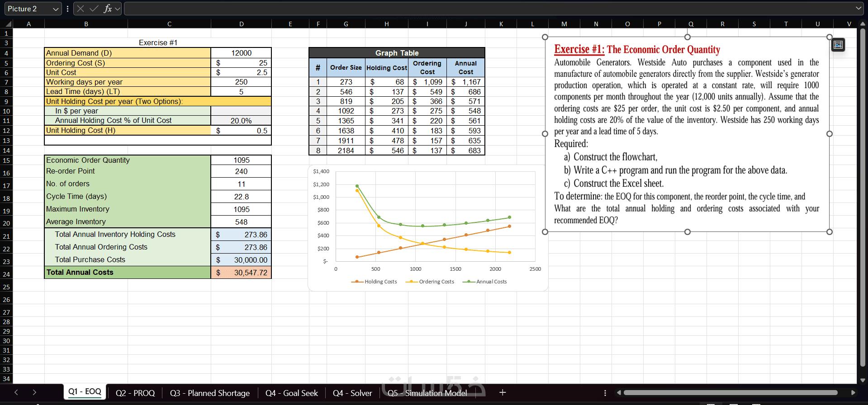
Task: Click vertical scrollbar down arrow
Action: pos(863,380)
